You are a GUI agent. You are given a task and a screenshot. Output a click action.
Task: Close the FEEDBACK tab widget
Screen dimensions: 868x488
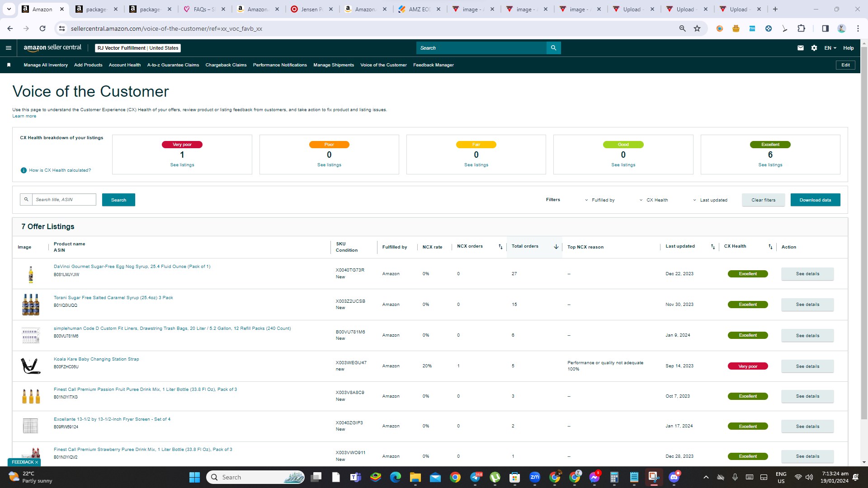[37, 462]
